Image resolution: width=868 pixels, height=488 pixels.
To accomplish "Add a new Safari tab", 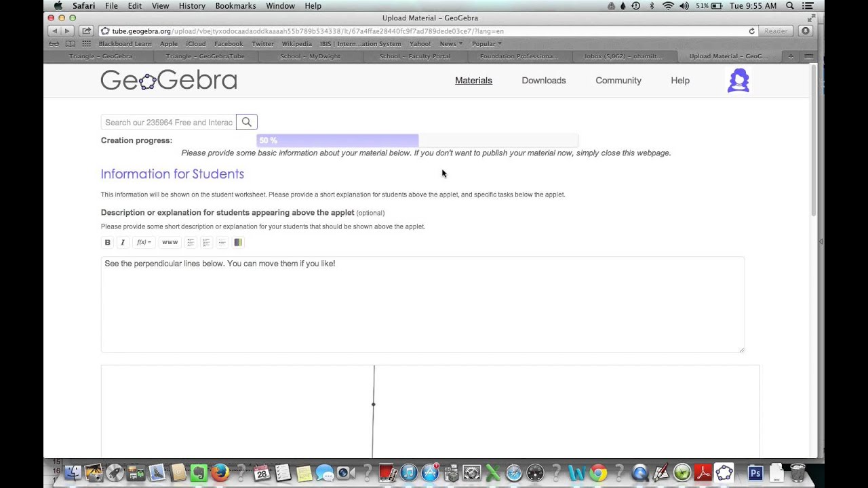I will coord(791,56).
